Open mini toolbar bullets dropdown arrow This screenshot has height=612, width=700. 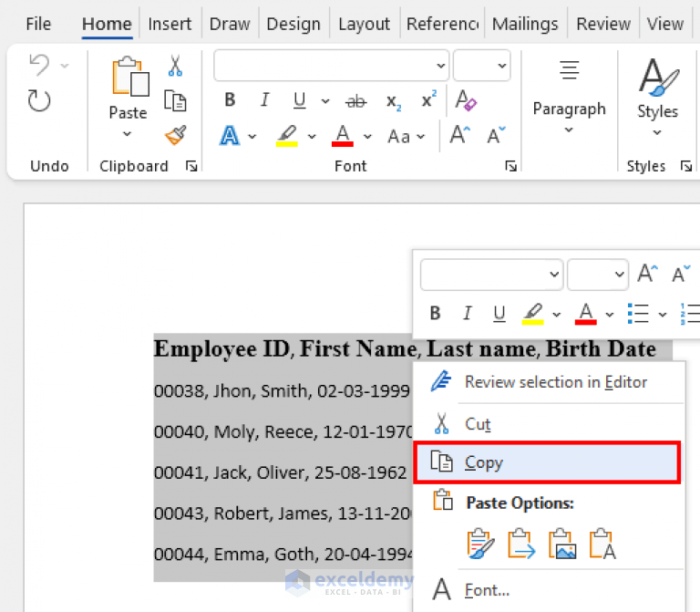(x=663, y=315)
